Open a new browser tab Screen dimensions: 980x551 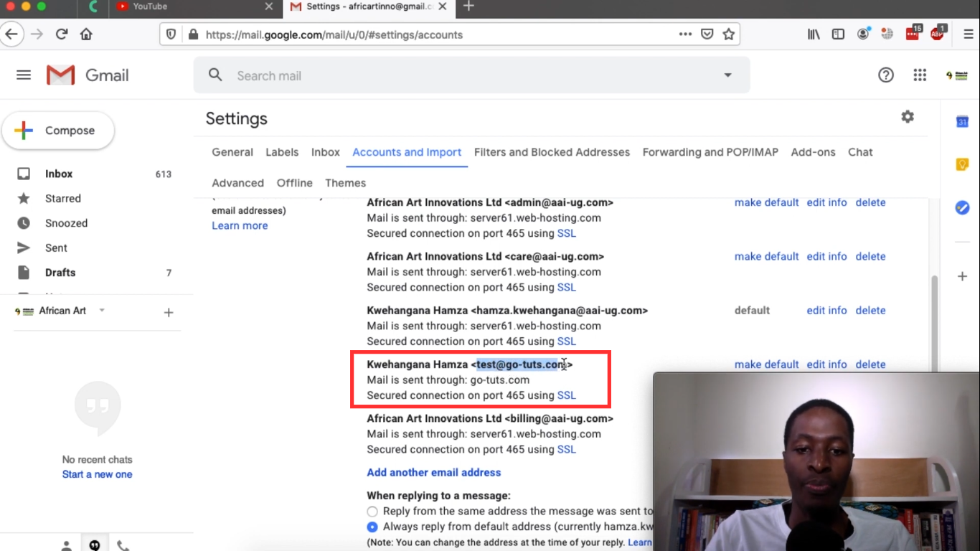coord(468,6)
